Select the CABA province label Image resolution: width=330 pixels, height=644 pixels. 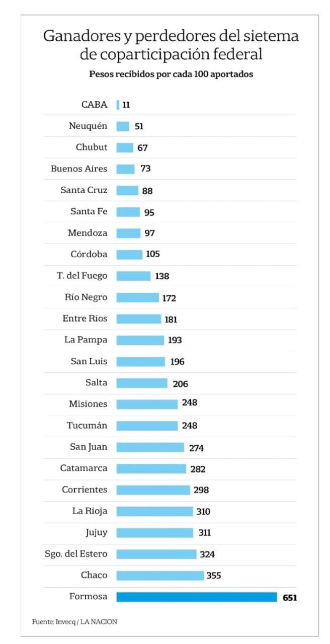95,105
